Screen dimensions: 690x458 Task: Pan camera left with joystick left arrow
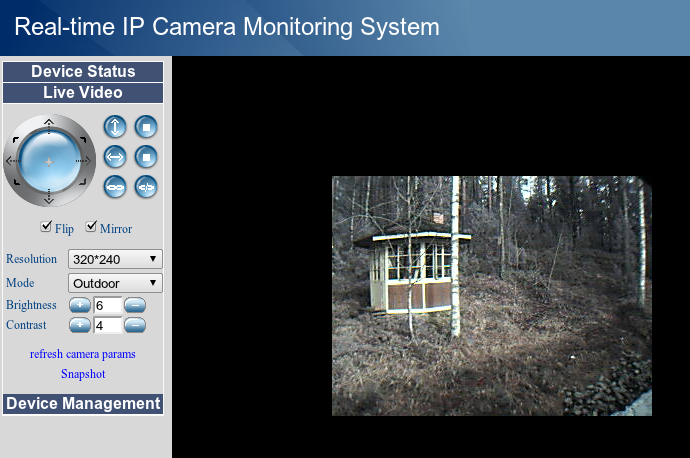pyautogui.click(x=13, y=160)
